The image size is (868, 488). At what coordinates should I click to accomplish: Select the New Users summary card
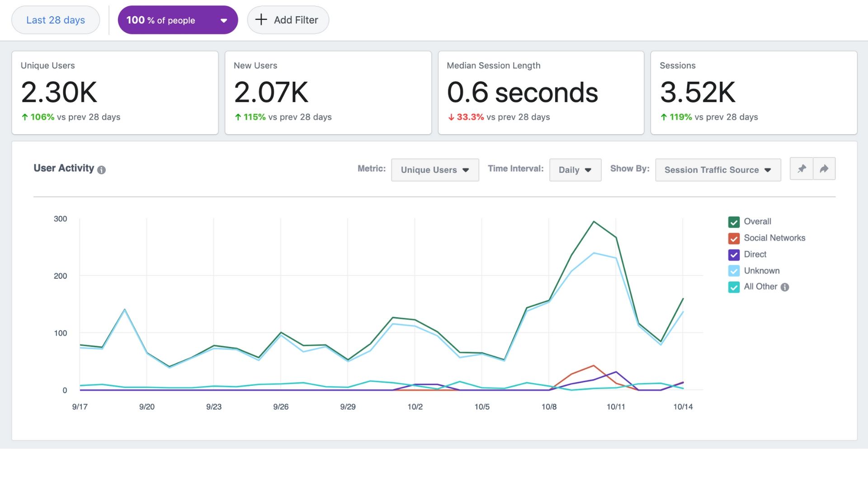click(x=328, y=93)
